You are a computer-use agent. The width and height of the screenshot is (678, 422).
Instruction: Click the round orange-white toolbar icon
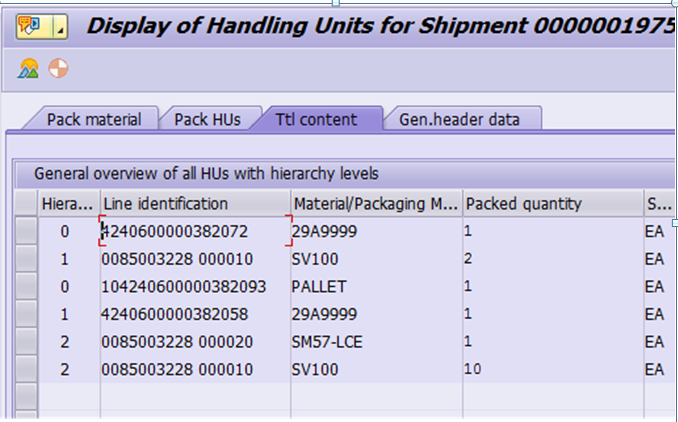click(58, 68)
